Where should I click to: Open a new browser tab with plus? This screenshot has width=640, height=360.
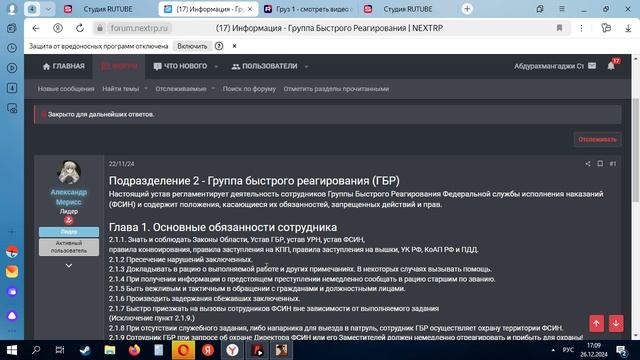(467, 9)
